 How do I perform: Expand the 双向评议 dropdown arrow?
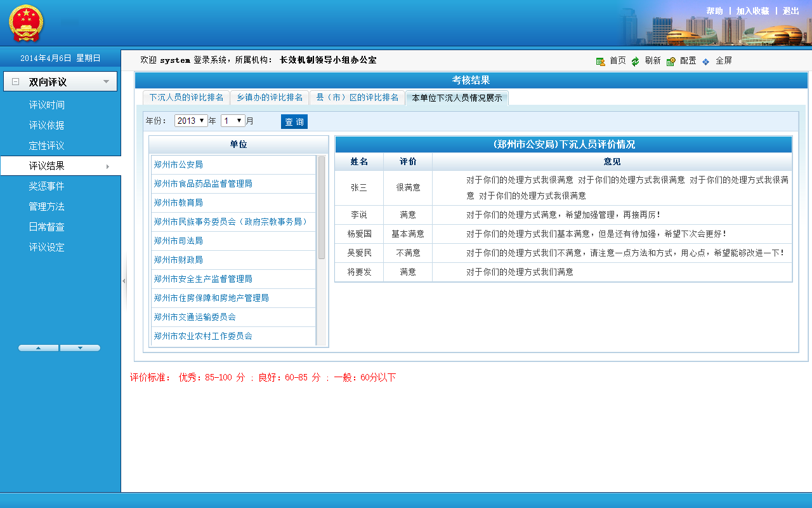point(106,82)
